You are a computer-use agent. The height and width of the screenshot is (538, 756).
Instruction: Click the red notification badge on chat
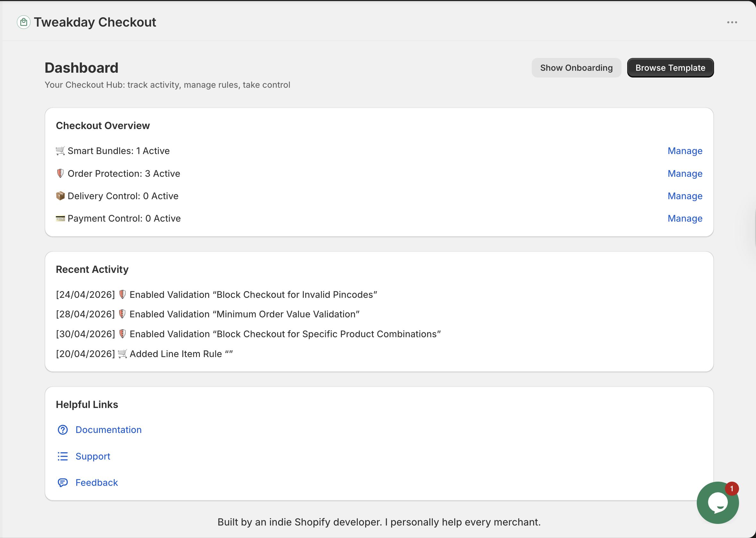pyautogui.click(x=731, y=489)
